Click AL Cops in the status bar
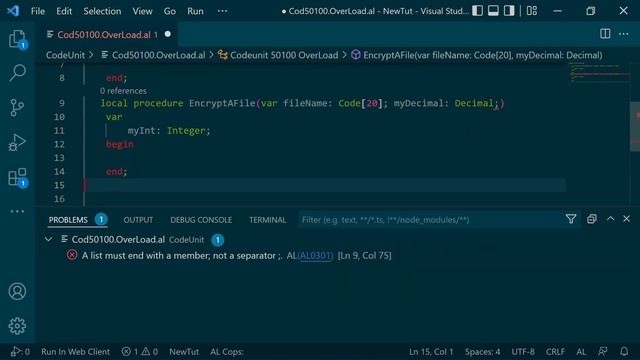 pos(227,351)
